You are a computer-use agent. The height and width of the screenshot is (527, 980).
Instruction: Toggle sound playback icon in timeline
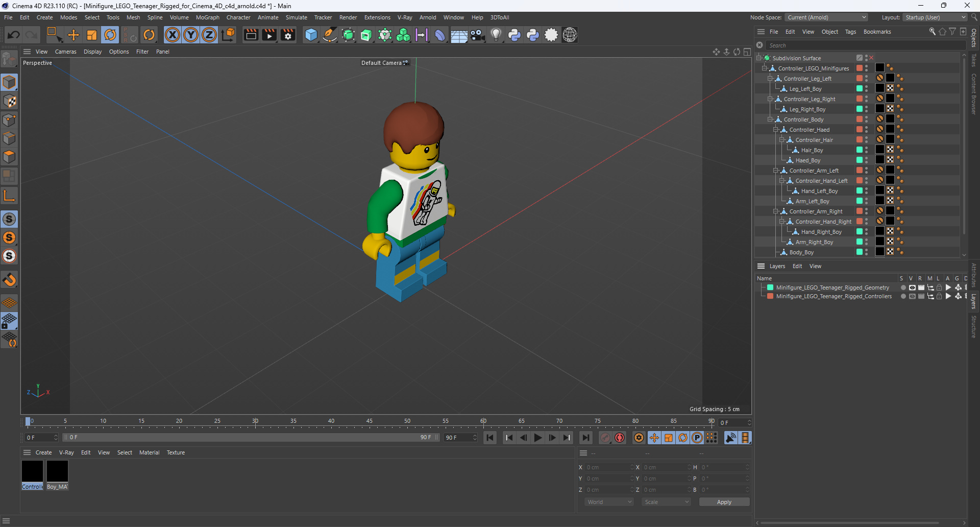coord(731,438)
